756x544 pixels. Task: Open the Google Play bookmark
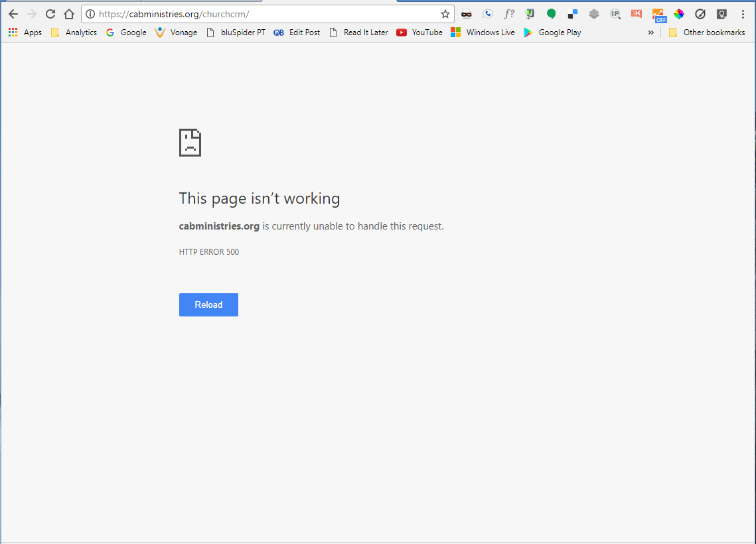[552, 33]
